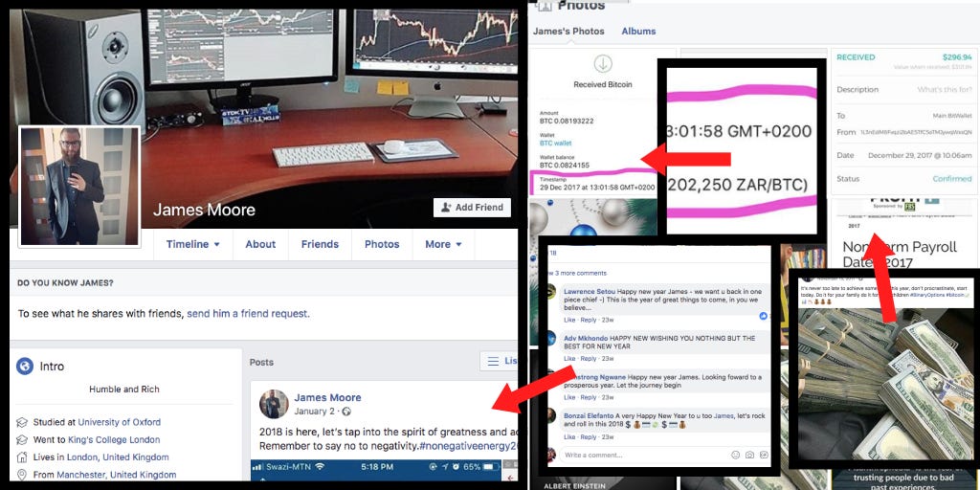Viewport: 980px width, 490px height.
Task: Click Adv Mkhondo's comment avatar
Action: (551, 338)
